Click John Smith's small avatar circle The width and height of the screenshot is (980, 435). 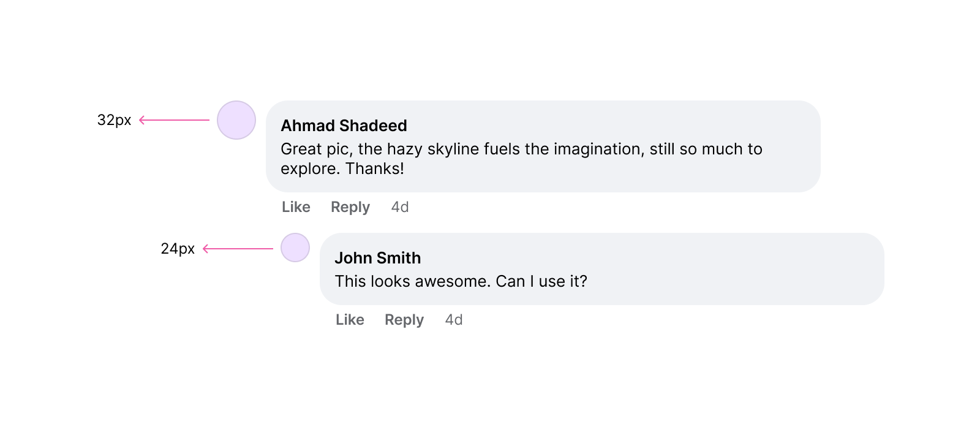click(x=295, y=248)
